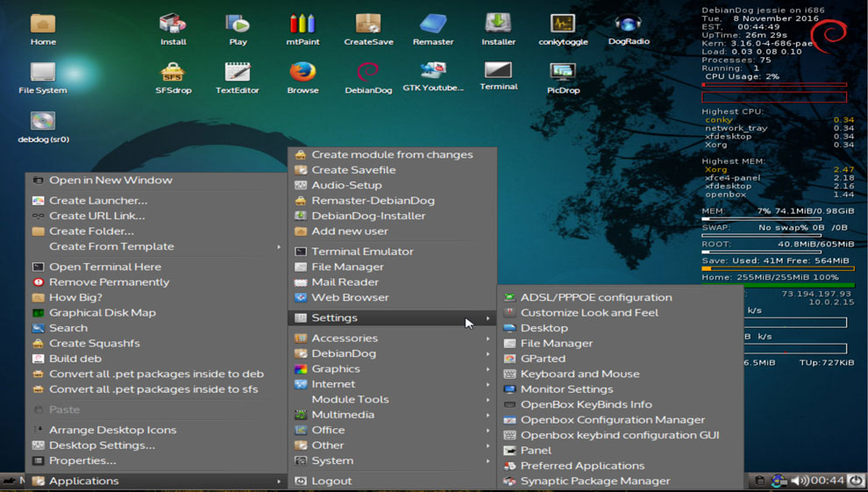Click the volume speaker tray icon
868x492 pixels.
[x=800, y=481]
